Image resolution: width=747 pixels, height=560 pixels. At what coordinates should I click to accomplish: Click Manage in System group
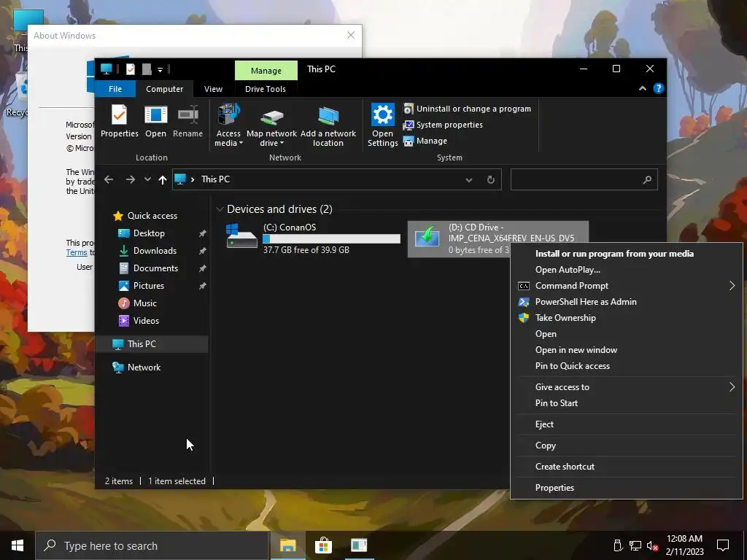pos(425,141)
